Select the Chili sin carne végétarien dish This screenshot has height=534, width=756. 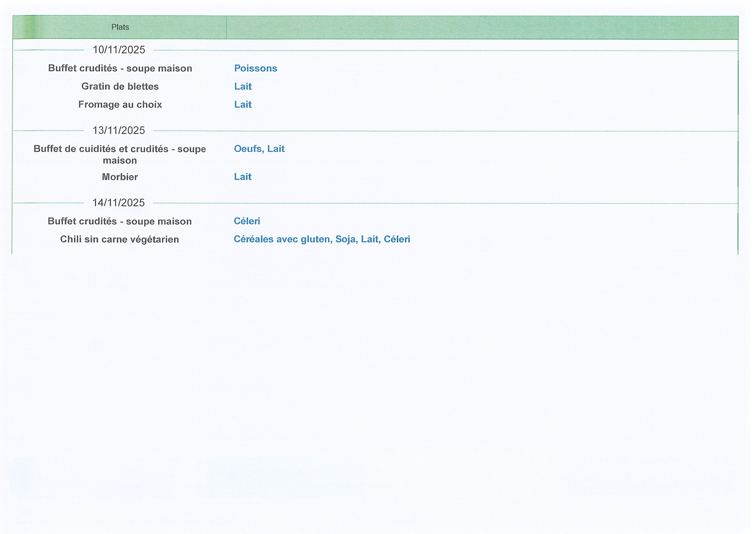click(119, 239)
